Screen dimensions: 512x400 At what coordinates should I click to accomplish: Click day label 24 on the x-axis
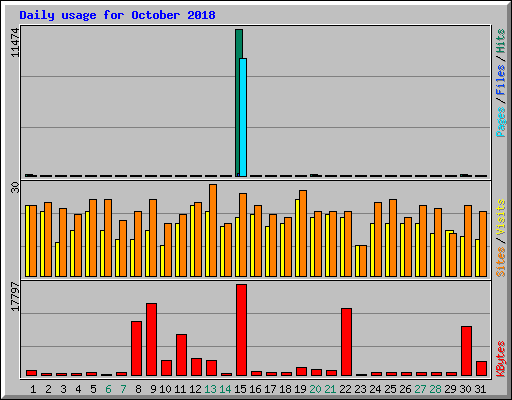(375, 389)
